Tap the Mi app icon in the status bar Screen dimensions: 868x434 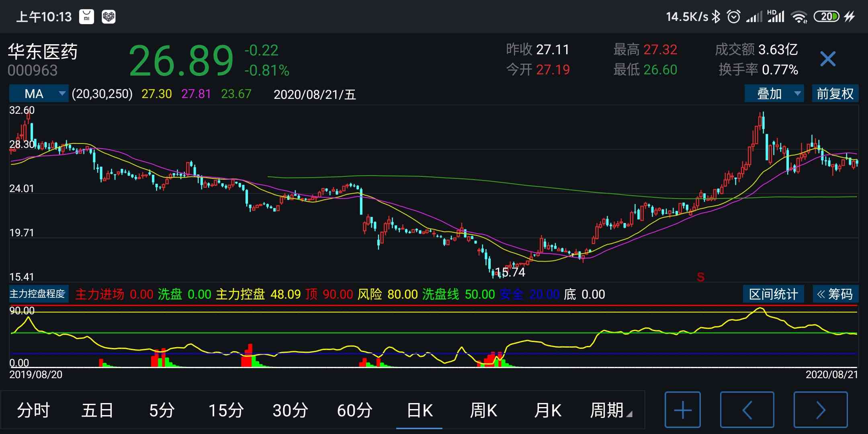[x=86, y=16]
